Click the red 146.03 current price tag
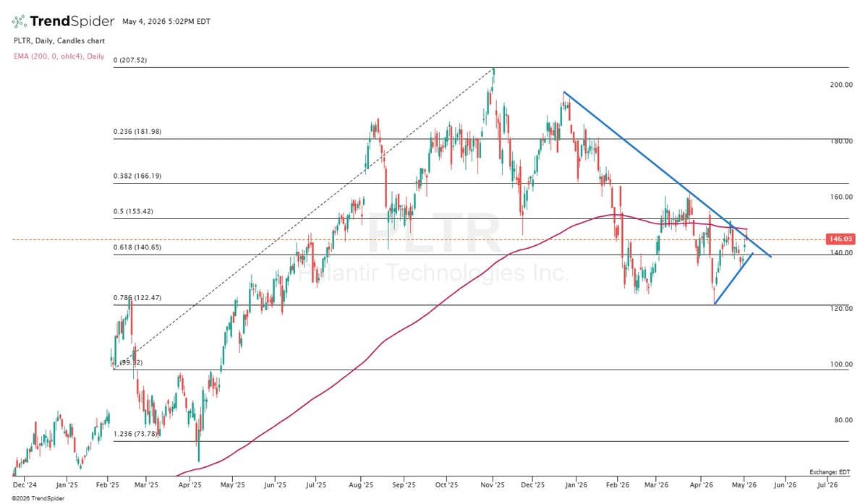The height and width of the screenshot is (504, 868). 840,239
